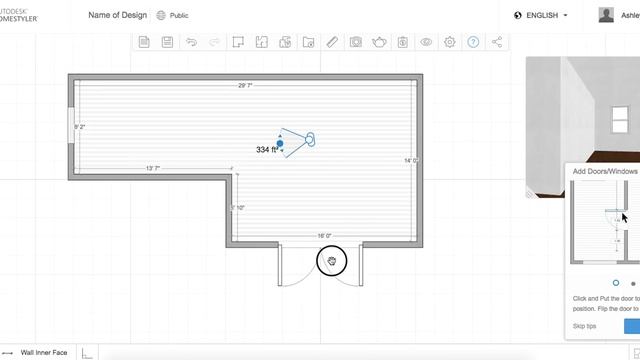Toggle the eye view options icon
This screenshot has height=360, width=640.
[x=426, y=42]
